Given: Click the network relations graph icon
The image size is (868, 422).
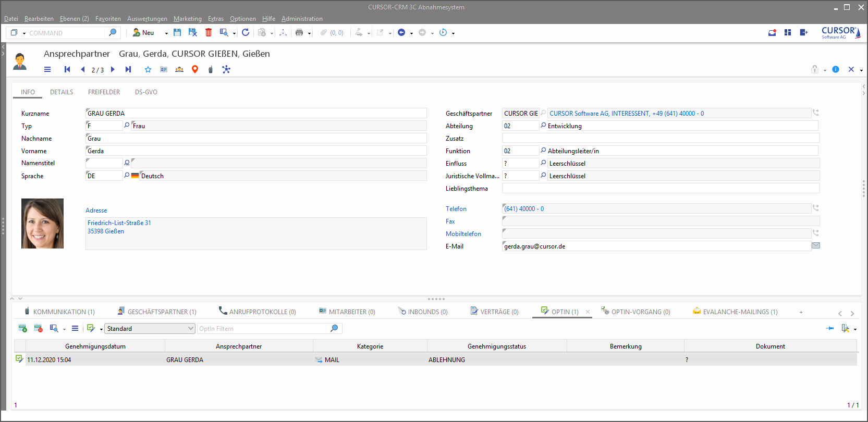Looking at the screenshot, I should click(226, 69).
